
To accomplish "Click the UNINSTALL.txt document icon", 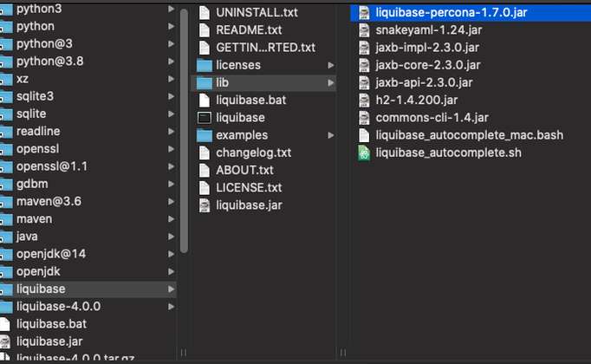I will click(x=205, y=12).
